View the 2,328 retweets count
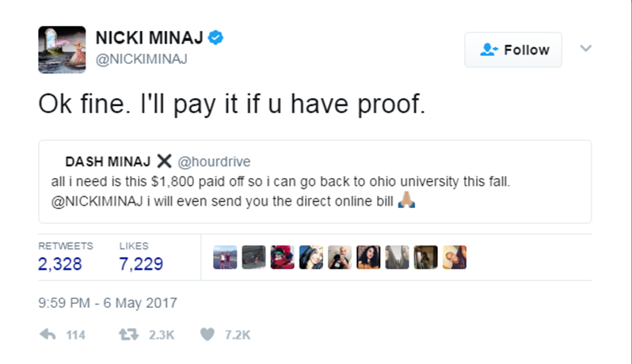This screenshot has width=632, height=364. pyautogui.click(x=60, y=264)
